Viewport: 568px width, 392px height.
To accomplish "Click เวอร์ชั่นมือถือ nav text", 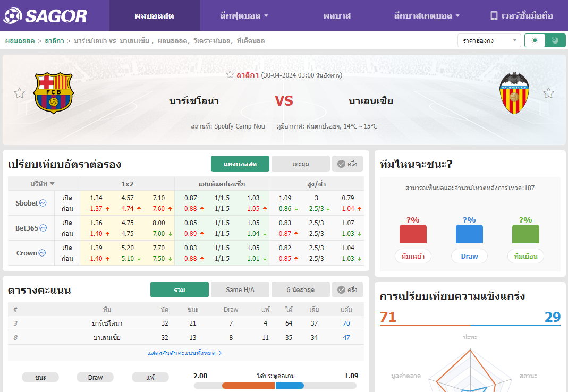I will [527, 15].
